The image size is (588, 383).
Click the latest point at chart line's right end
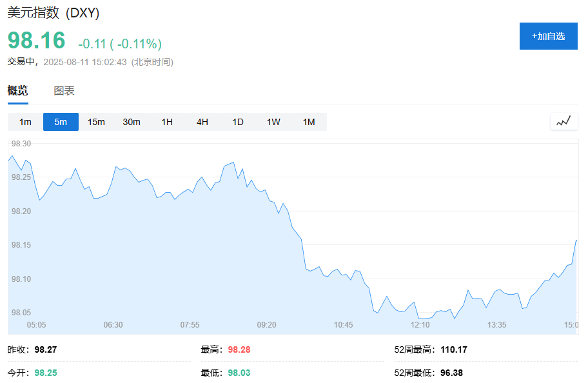coord(576,240)
